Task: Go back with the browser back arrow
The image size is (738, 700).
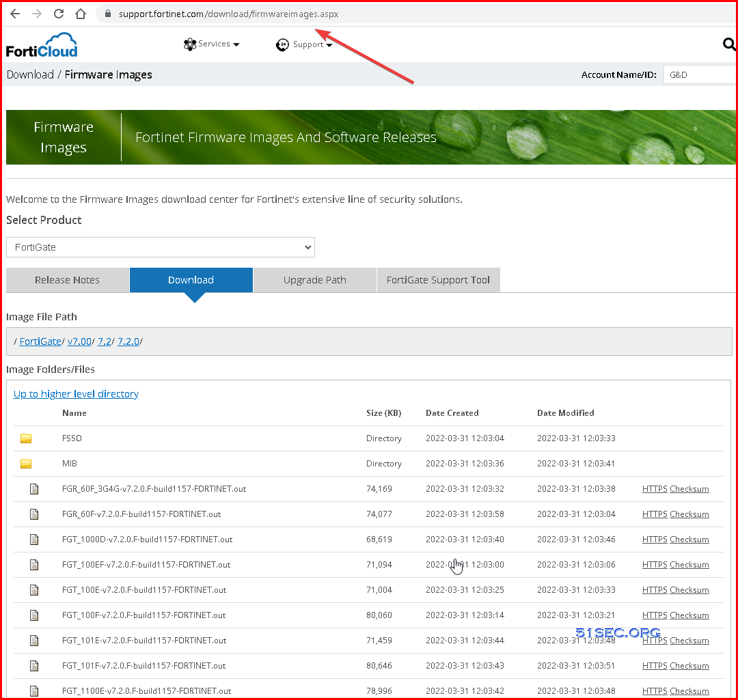Action: pos(15,14)
